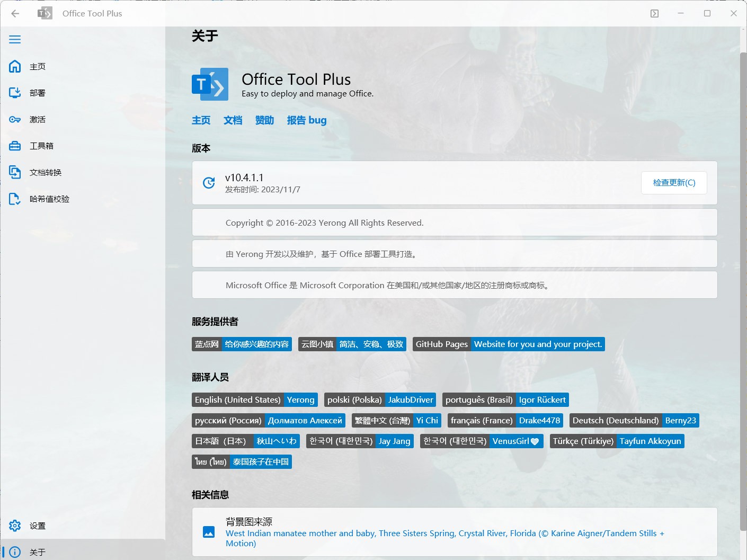Click the 云图小镇 service provider badge
Image resolution: width=747 pixels, height=560 pixels.
tap(352, 344)
